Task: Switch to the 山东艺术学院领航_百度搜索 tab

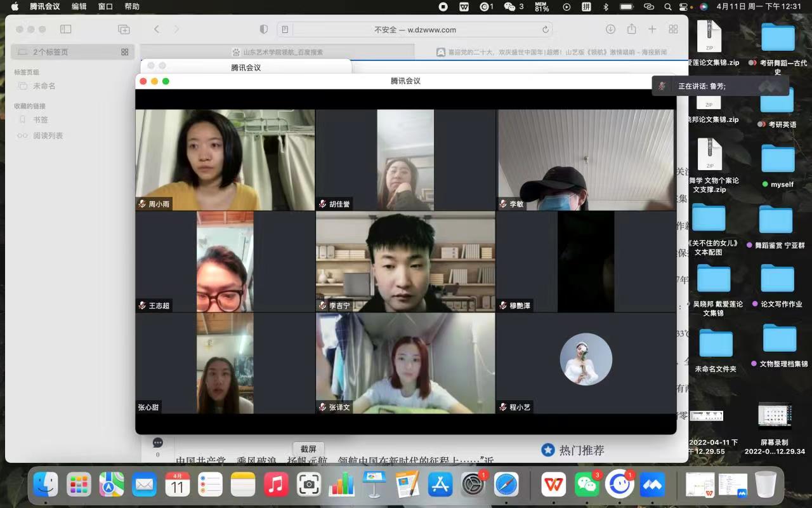Action: 279,52
